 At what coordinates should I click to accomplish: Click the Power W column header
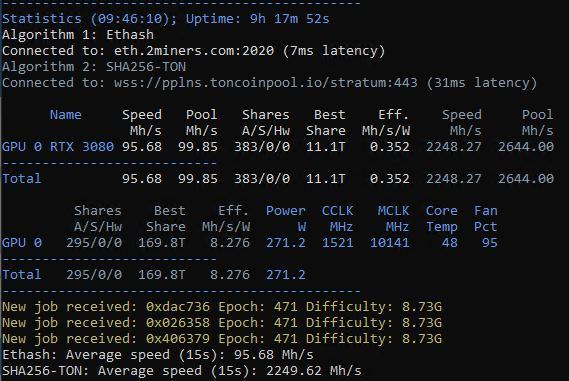(286, 218)
